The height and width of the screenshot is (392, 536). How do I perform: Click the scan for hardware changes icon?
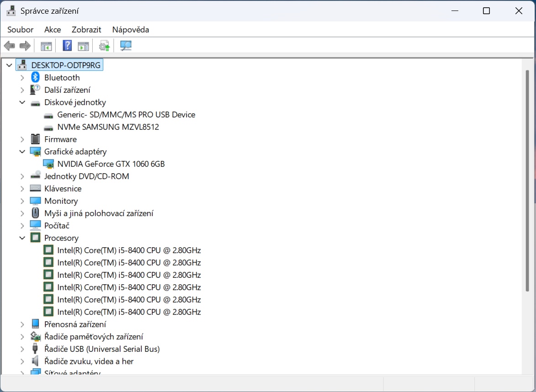pos(126,46)
